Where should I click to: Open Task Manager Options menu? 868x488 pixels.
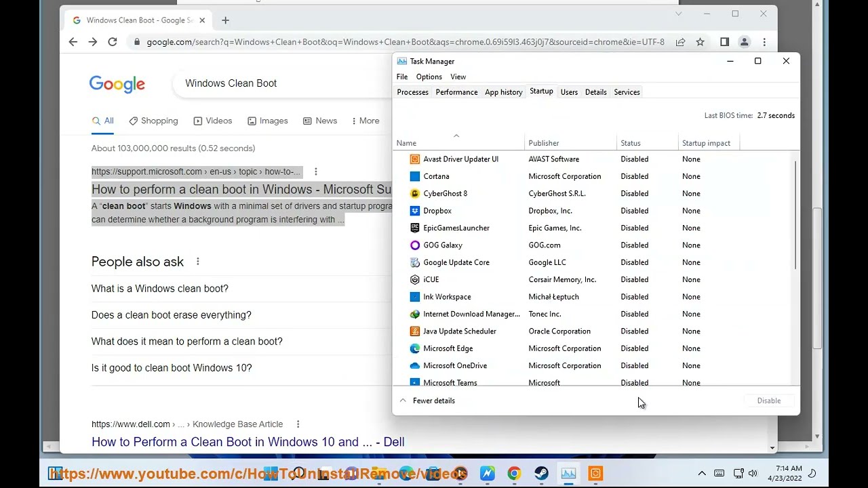coord(429,77)
